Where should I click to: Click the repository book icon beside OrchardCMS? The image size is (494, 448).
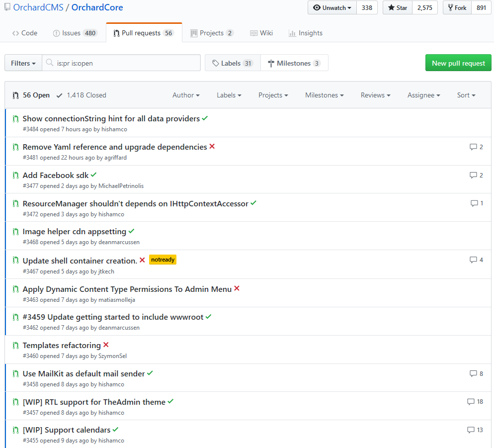click(x=7, y=7)
